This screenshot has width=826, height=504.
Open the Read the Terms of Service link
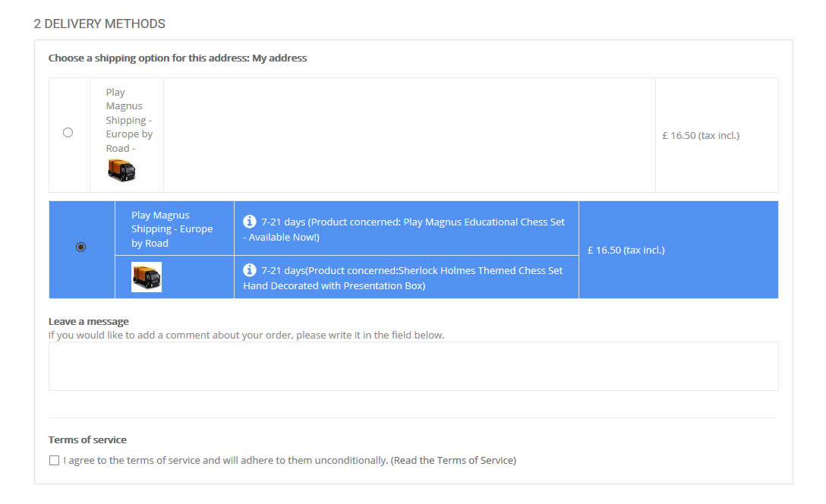click(x=453, y=460)
